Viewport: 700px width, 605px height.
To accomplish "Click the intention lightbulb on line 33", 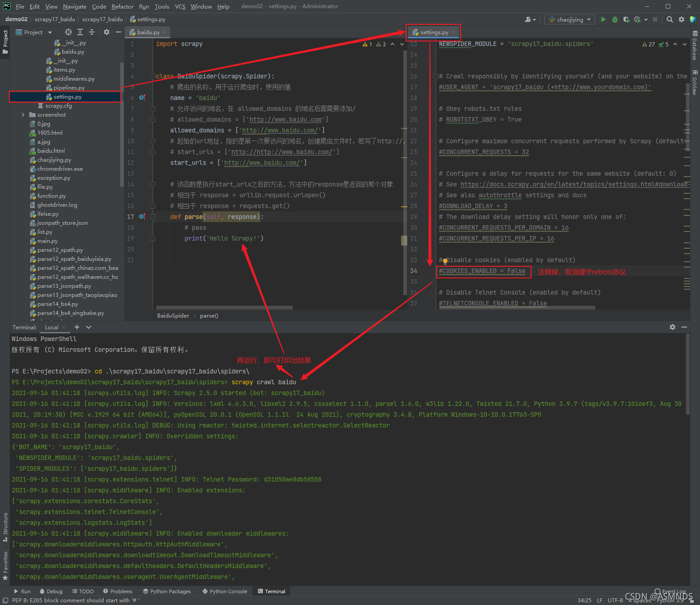I will (445, 261).
